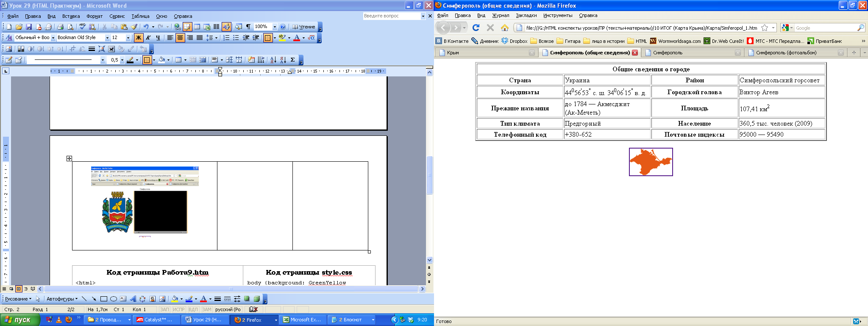
Task: Open Word's Формат menu
Action: click(95, 16)
